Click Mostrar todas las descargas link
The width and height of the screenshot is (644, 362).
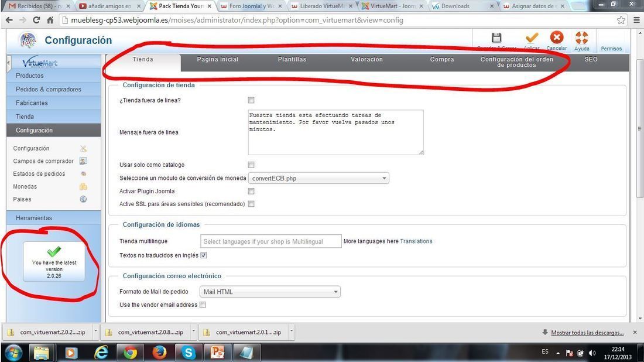587,333
